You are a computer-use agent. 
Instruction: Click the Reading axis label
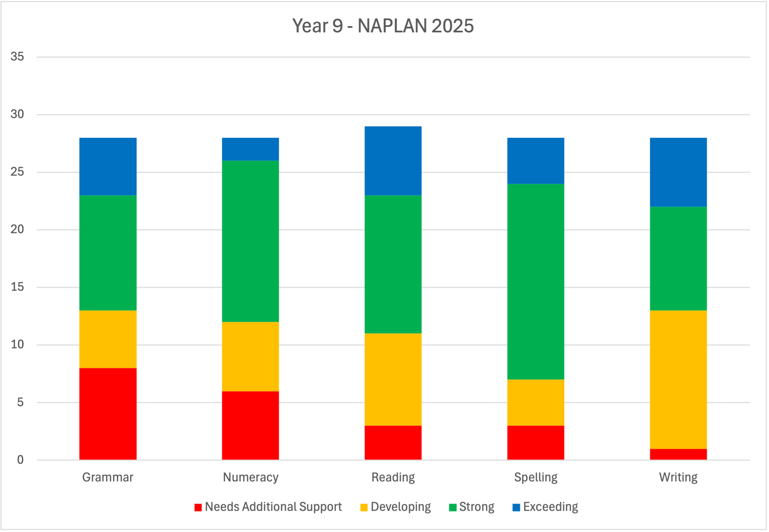(x=393, y=477)
